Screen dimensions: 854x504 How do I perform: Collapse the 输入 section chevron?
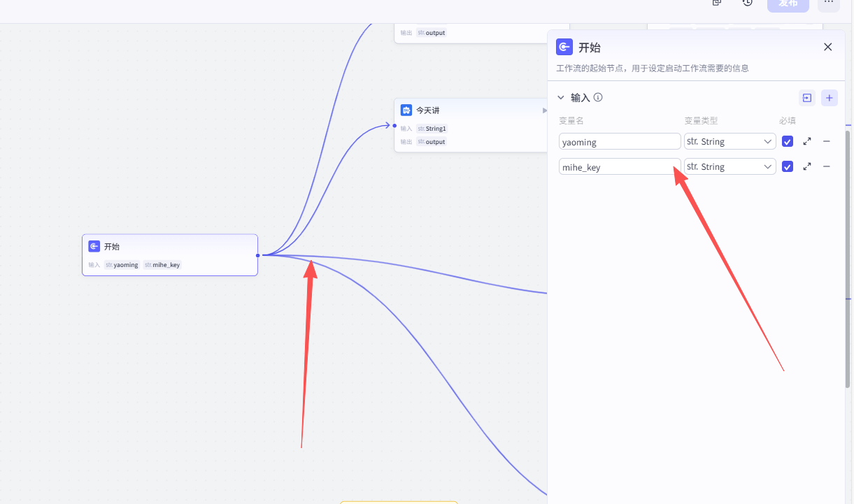561,98
